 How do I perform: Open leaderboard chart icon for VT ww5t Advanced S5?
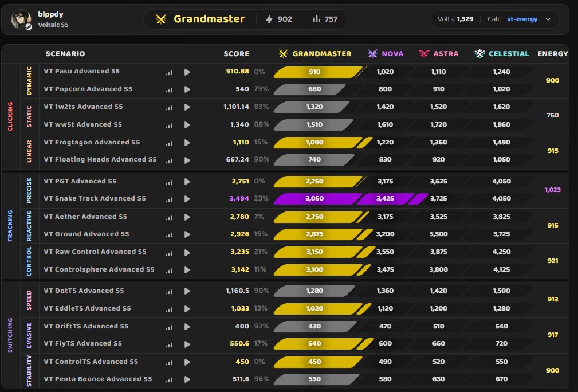pos(169,126)
